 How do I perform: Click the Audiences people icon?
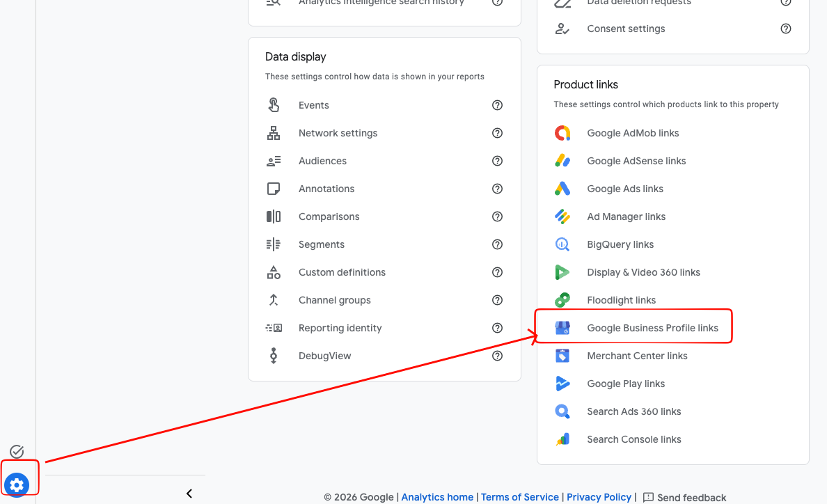click(x=273, y=161)
